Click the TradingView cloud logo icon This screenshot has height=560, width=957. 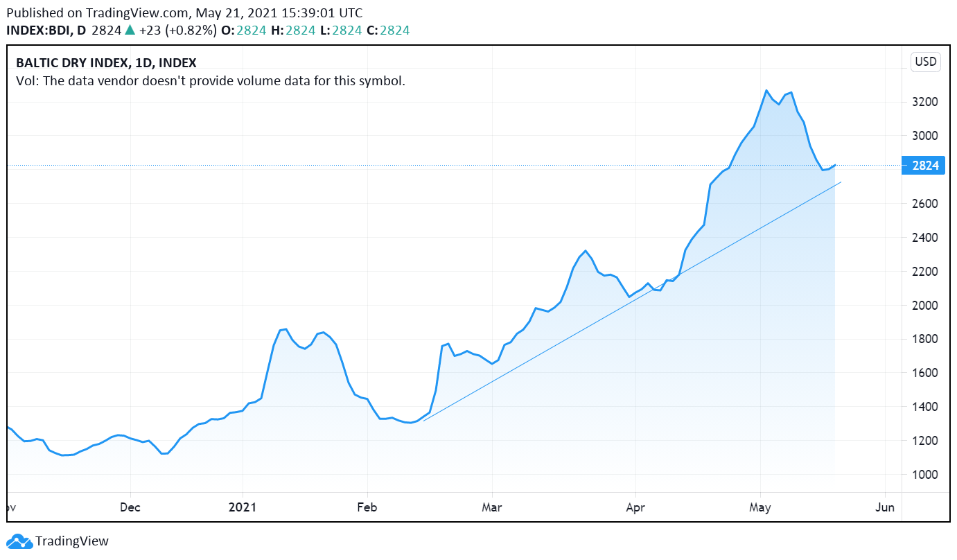(19, 541)
